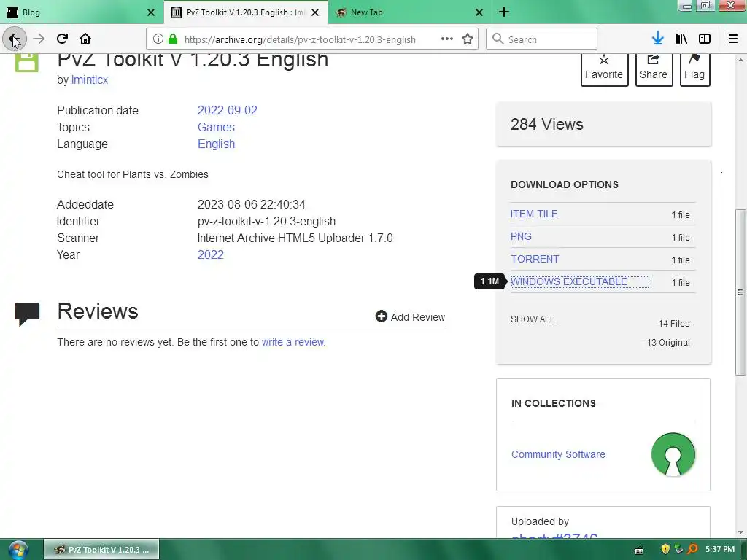
Task: Show all download files
Action: tap(533, 319)
